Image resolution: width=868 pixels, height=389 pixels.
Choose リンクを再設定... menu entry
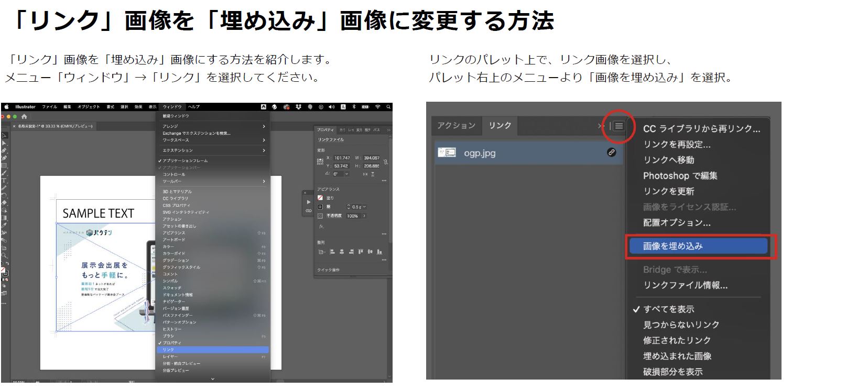(x=677, y=144)
